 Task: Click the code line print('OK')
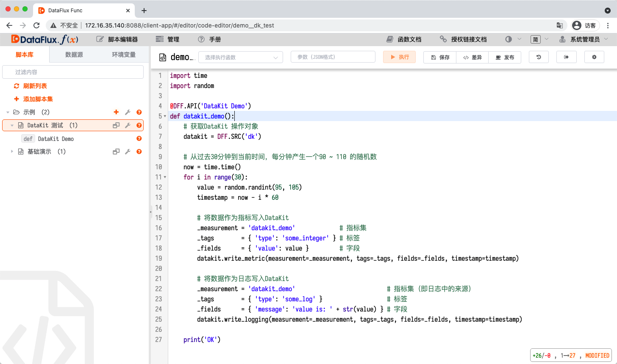point(202,339)
